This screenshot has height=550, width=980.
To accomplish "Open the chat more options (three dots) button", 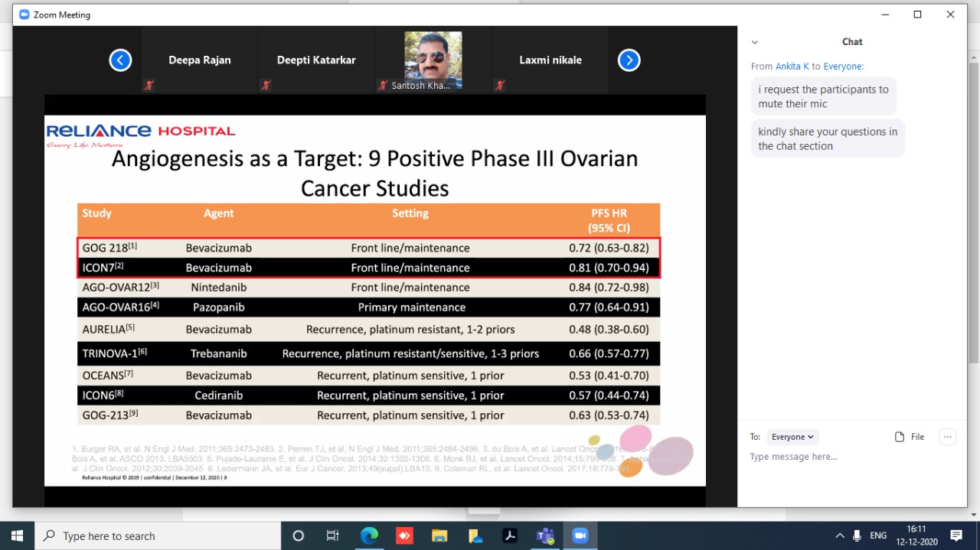I will tap(948, 437).
